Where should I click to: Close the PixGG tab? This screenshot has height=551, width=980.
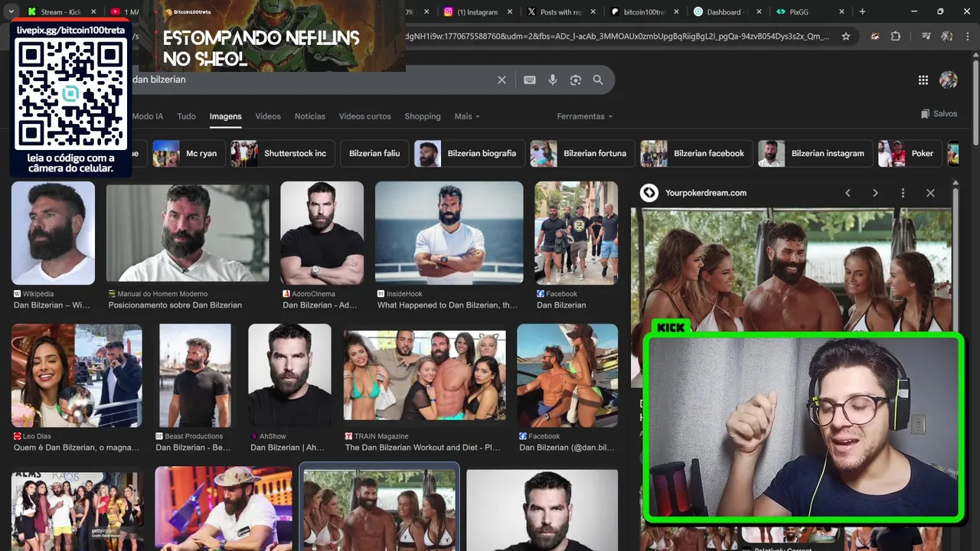click(841, 11)
